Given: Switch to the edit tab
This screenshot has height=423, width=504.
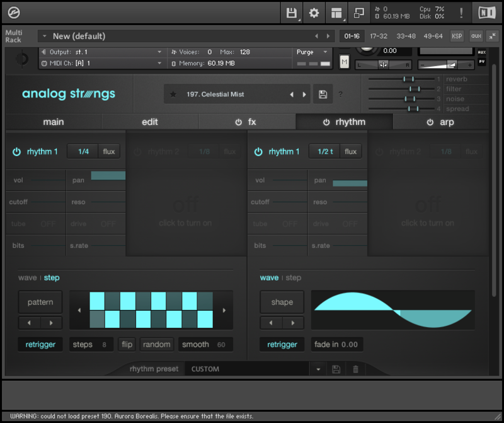Looking at the screenshot, I should 150,122.
